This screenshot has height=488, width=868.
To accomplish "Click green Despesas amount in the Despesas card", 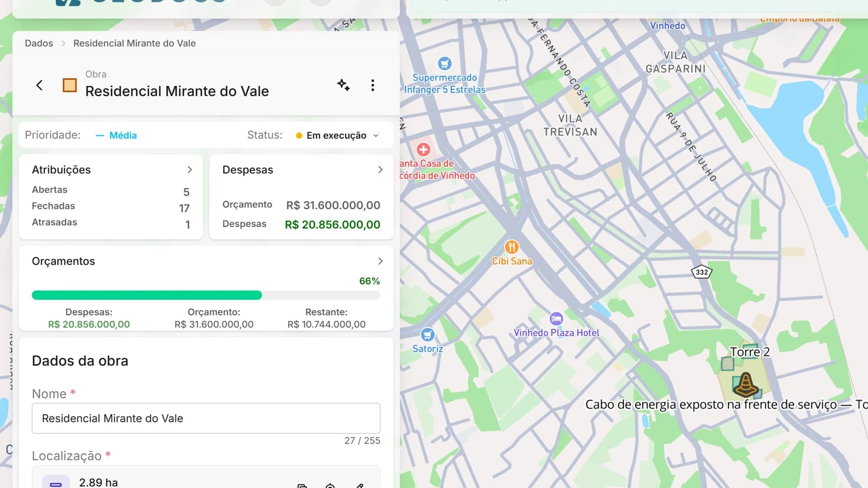I will [x=333, y=224].
